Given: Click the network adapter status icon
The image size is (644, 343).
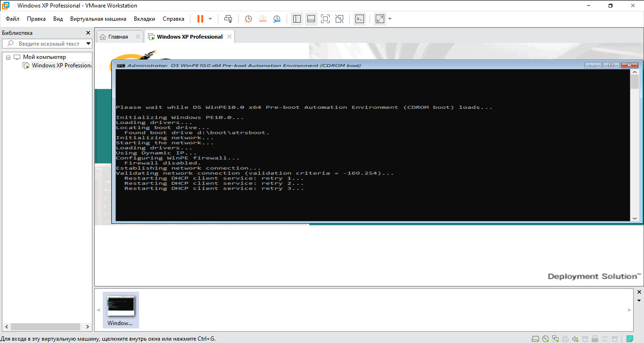Looking at the screenshot, I should (555, 339).
